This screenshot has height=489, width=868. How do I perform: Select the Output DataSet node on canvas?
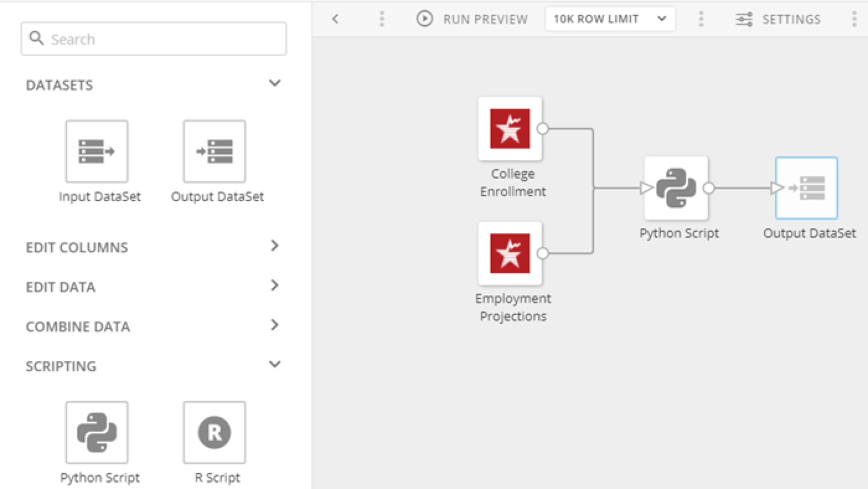click(806, 188)
